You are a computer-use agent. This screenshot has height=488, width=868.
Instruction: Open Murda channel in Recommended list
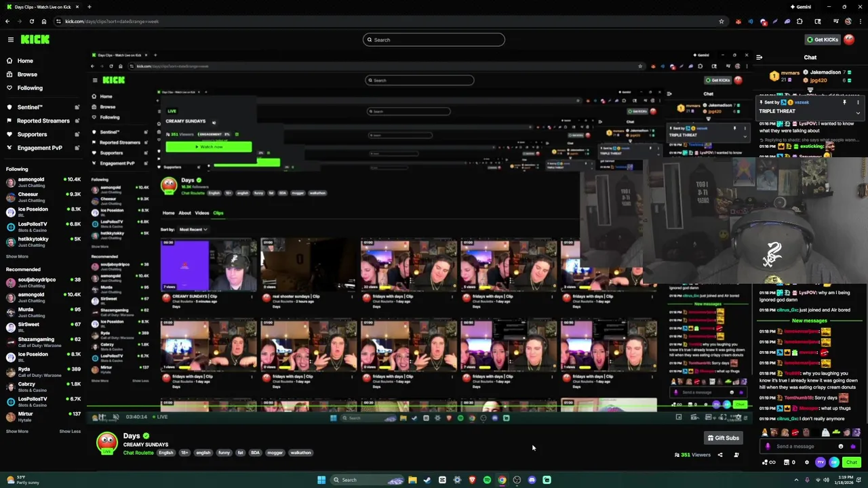[42, 312]
